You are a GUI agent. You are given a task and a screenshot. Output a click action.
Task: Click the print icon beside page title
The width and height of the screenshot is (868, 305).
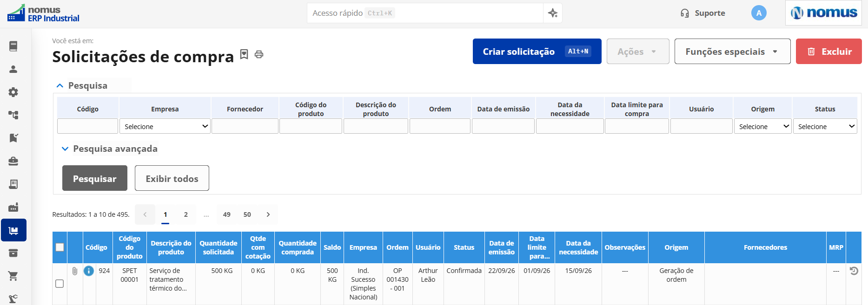[259, 55]
